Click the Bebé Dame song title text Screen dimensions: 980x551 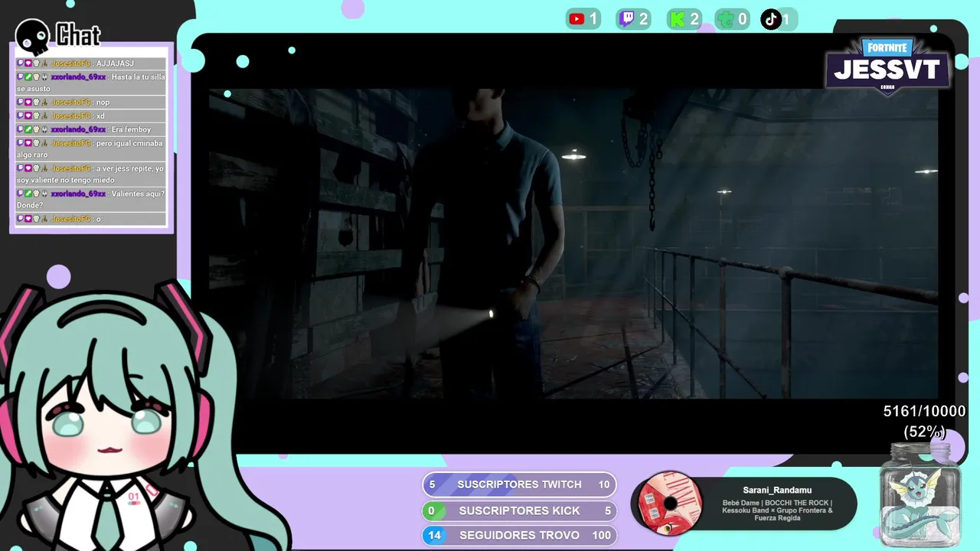point(777,510)
